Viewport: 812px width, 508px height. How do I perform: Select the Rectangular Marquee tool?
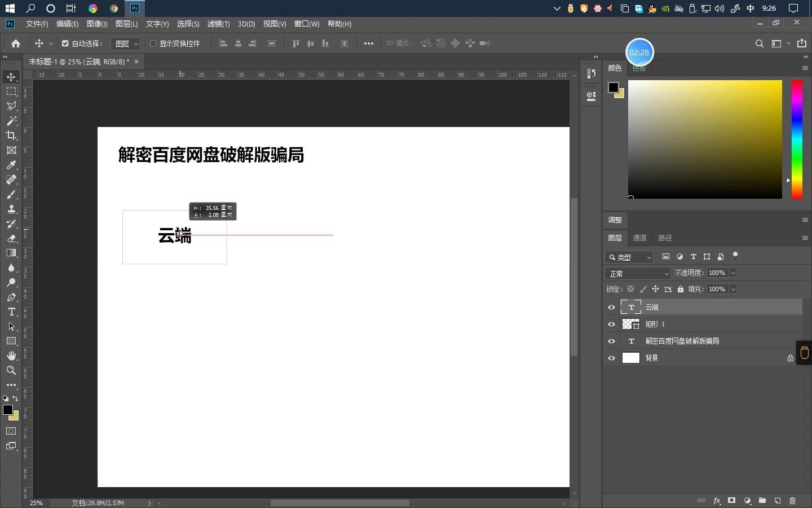pos(11,91)
